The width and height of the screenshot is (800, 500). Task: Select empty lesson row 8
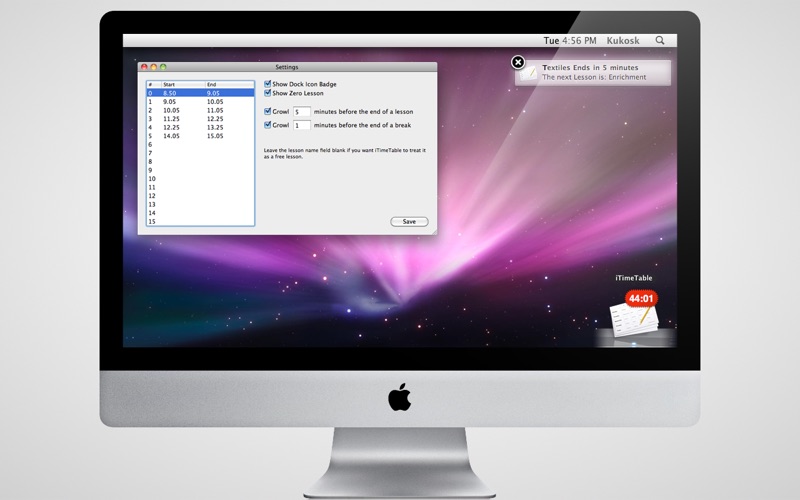click(x=201, y=162)
